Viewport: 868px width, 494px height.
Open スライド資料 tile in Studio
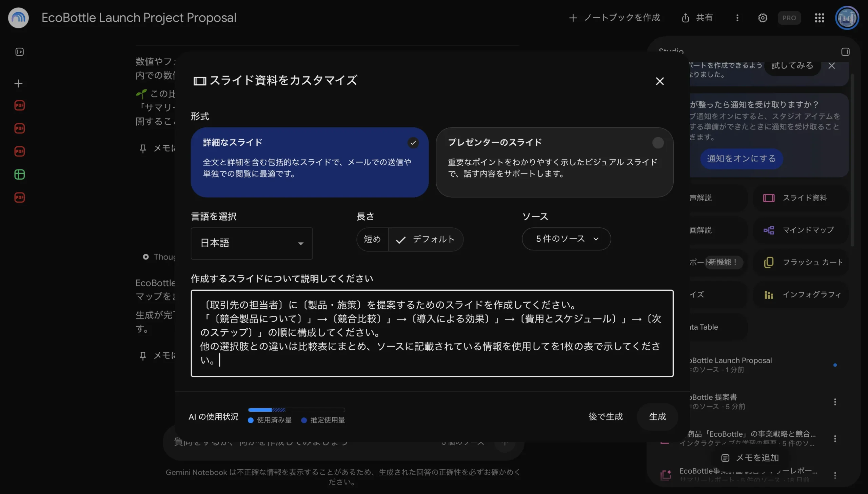pyautogui.click(x=801, y=198)
